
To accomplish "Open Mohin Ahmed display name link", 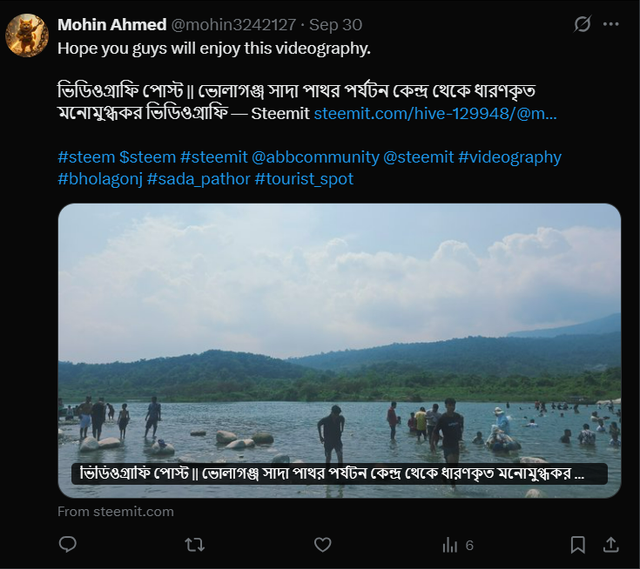I will [112, 24].
